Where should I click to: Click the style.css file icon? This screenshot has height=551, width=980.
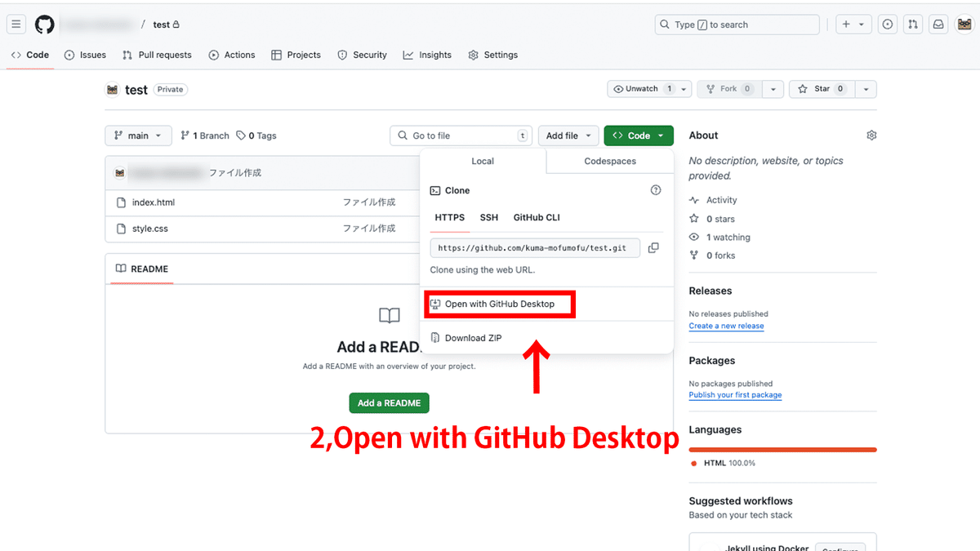[x=121, y=229]
